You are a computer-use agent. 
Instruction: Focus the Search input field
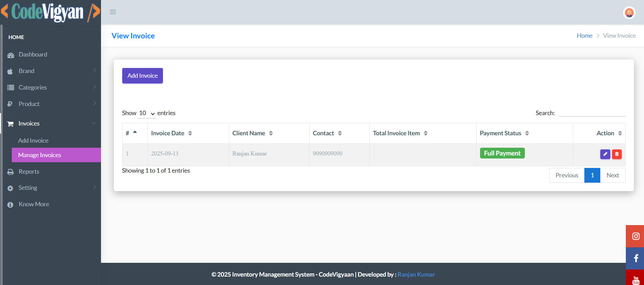coord(592,113)
